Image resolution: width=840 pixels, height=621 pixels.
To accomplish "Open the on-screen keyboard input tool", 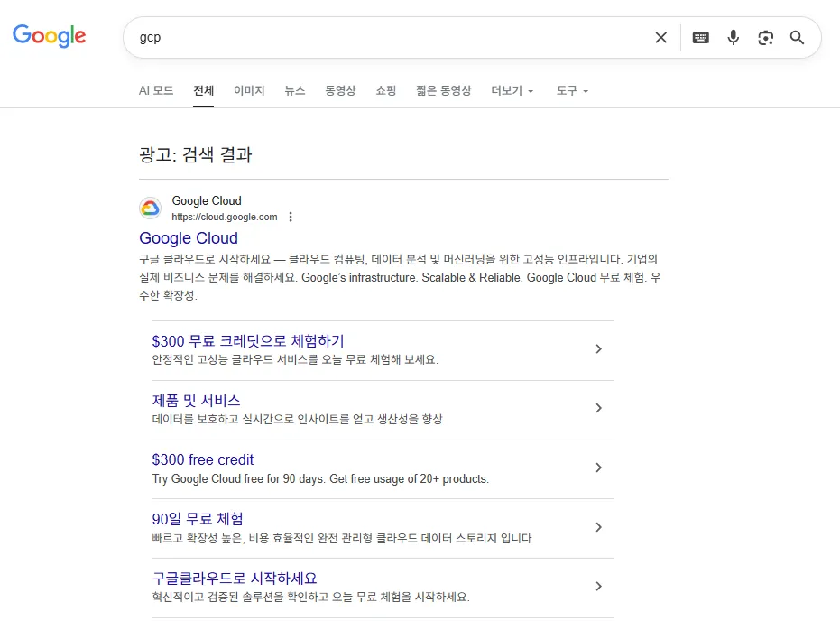I will pos(700,38).
